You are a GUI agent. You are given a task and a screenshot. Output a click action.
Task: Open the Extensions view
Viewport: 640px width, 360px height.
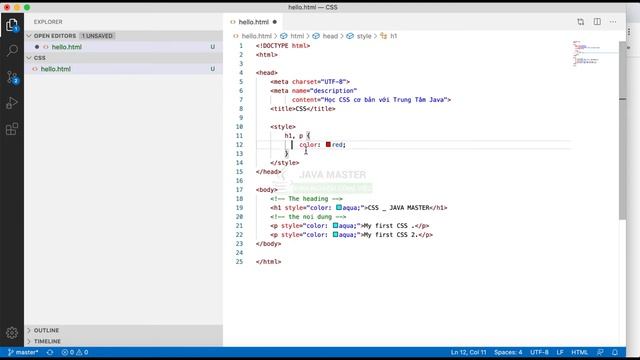(x=12, y=129)
